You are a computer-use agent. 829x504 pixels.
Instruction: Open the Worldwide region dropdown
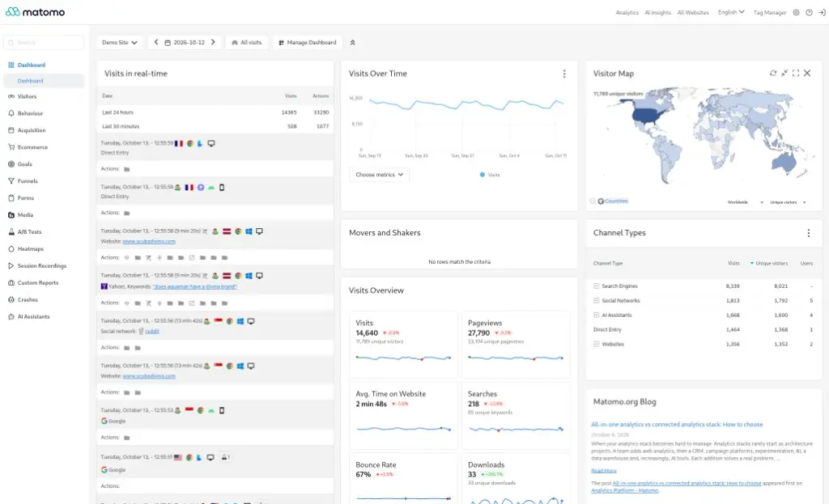[x=745, y=202]
